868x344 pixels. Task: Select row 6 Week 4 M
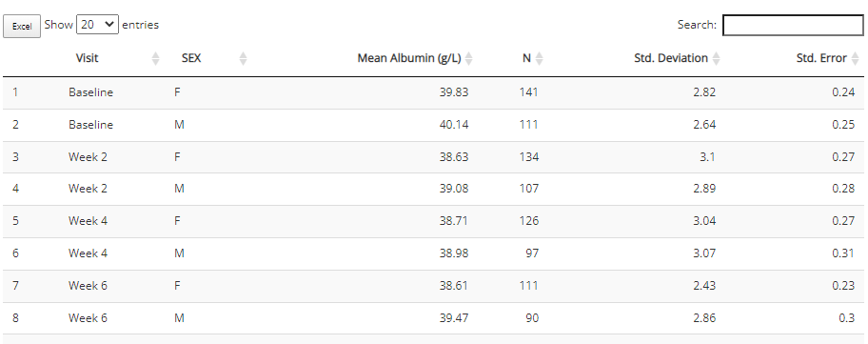coord(433,253)
